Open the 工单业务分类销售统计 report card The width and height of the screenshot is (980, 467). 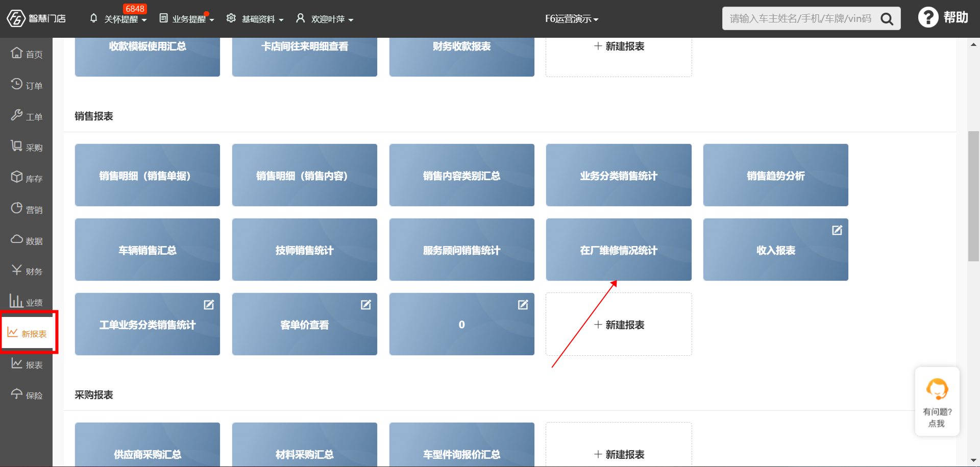click(x=148, y=324)
